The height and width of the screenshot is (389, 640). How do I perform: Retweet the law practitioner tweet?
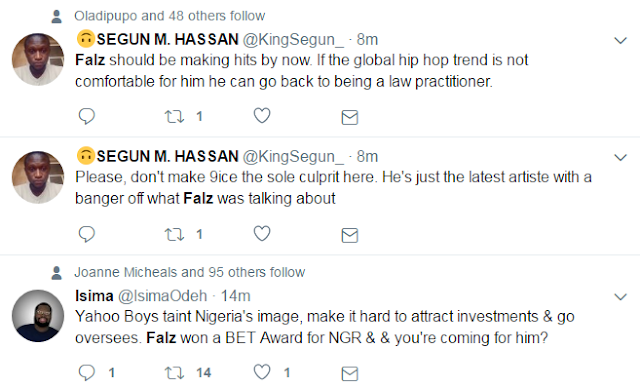click(174, 117)
